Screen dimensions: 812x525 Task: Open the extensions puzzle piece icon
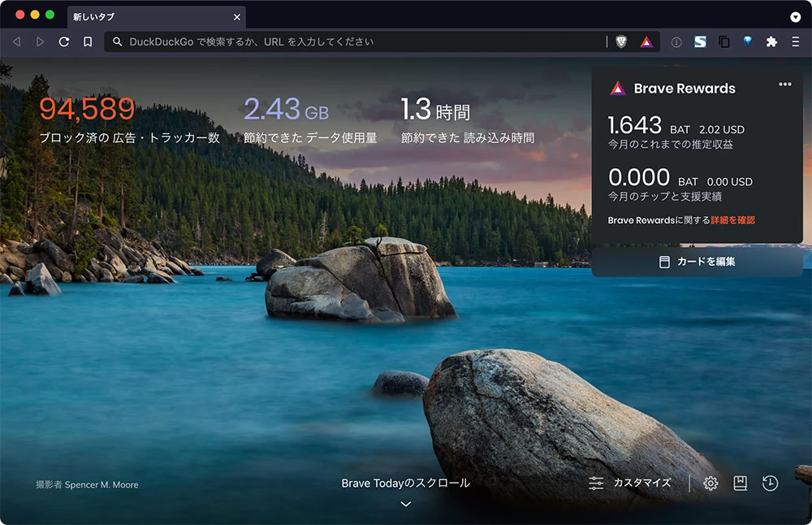pos(771,41)
